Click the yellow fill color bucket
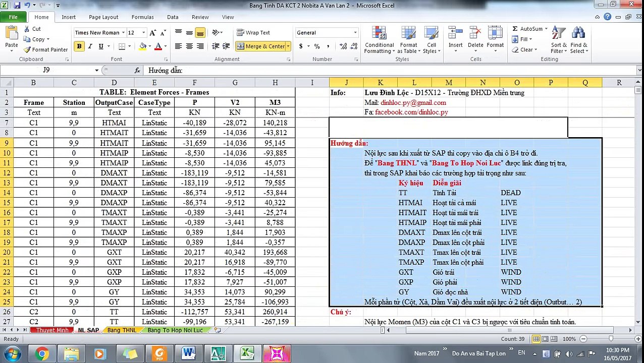644x363 pixels. point(143,46)
